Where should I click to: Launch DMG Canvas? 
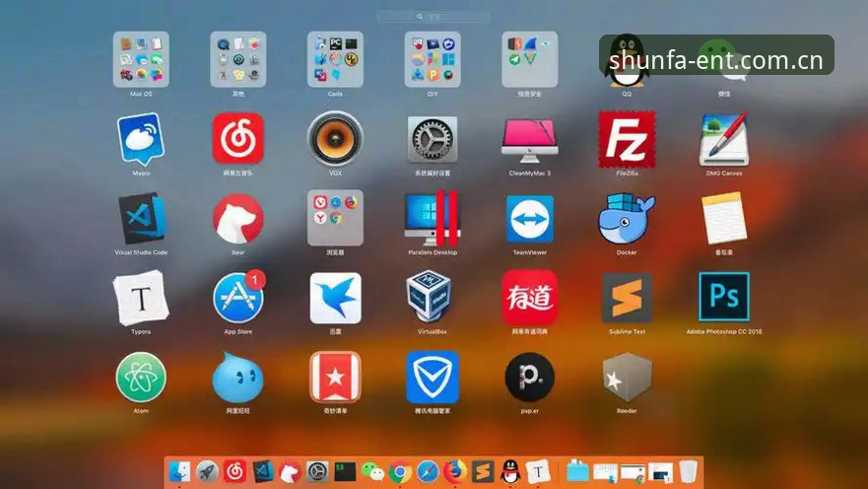coord(724,139)
